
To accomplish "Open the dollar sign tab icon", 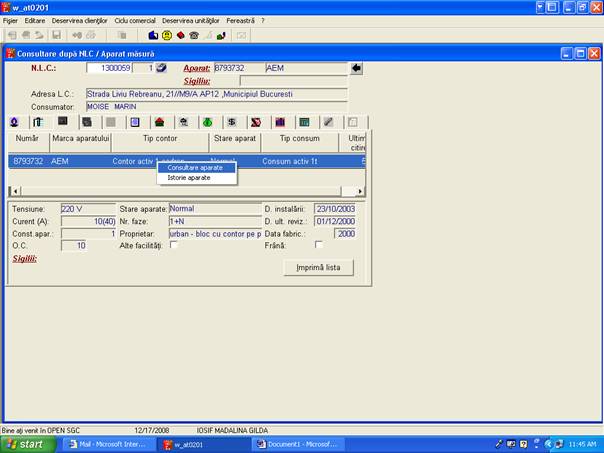I will coord(232,122).
